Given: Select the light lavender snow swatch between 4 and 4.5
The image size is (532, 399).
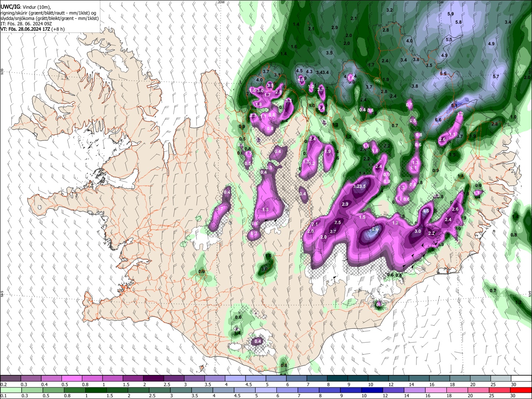Looking at the screenshot, I should point(235,379).
